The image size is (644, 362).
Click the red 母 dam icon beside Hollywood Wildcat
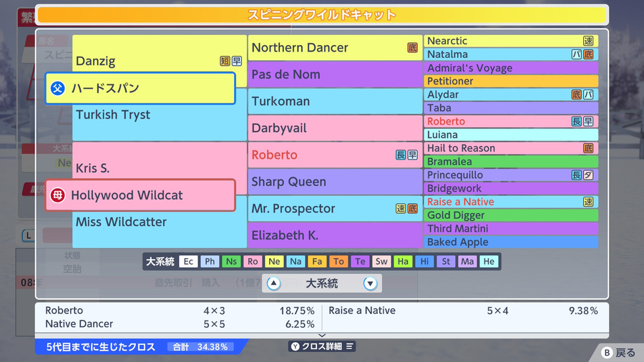point(58,195)
